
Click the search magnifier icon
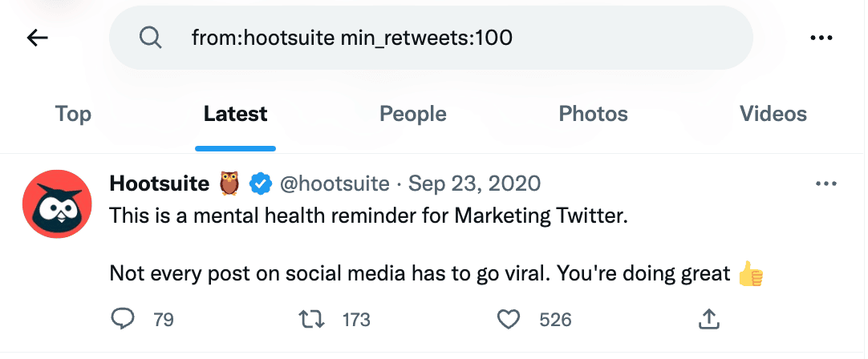pyautogui.click(x=150, y=38)
